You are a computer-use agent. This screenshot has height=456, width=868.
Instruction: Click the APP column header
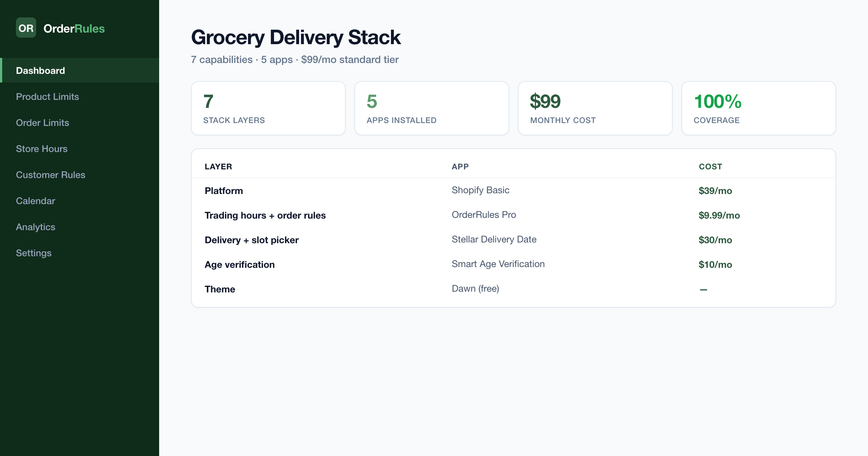coord(460,167)
